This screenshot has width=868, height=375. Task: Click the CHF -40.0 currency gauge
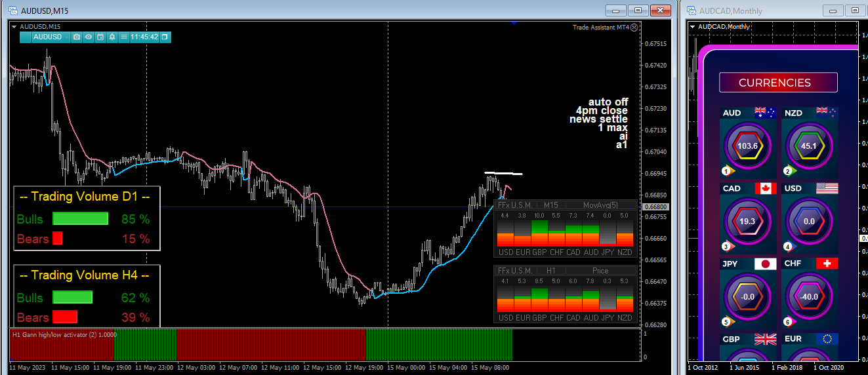tap(810, 296)
